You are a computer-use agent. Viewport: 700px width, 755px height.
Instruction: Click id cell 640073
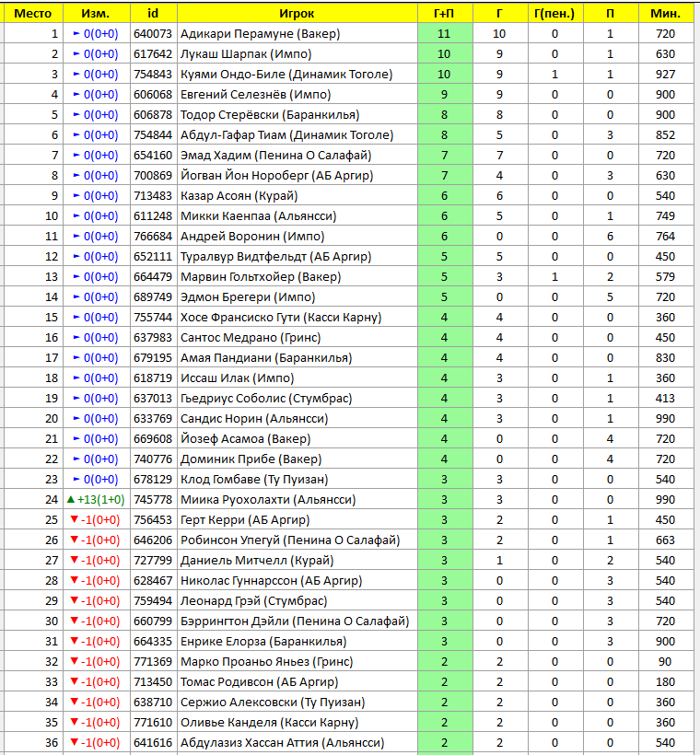153,34
